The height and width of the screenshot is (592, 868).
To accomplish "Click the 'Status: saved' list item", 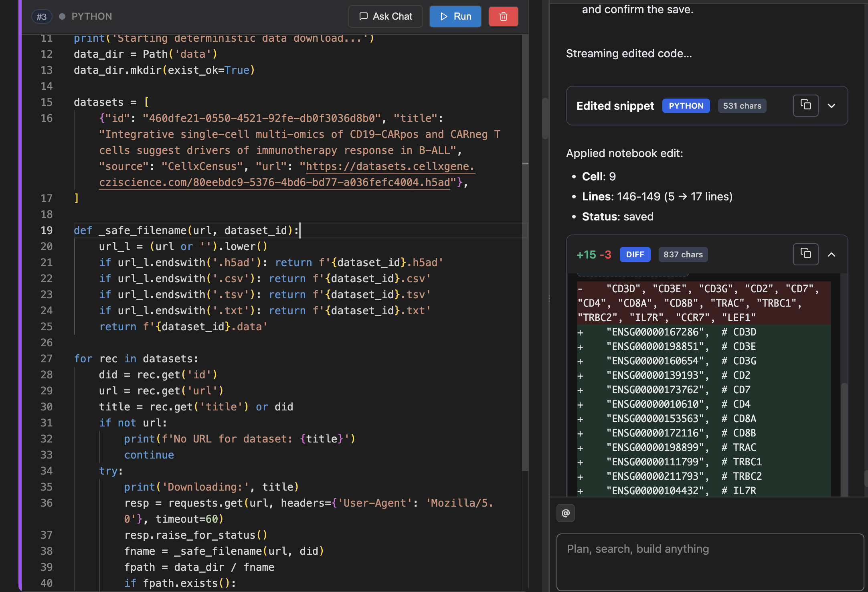I will tap(618, 216).
